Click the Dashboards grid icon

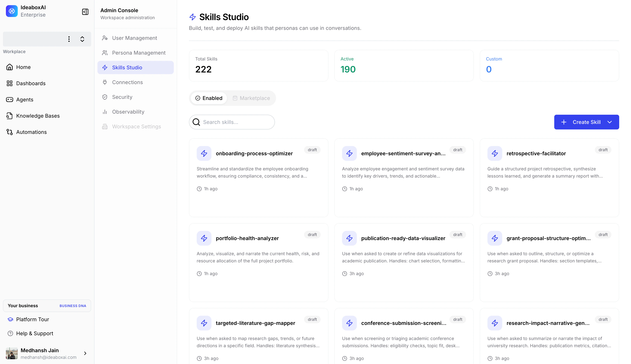click(x=10, y=83)
